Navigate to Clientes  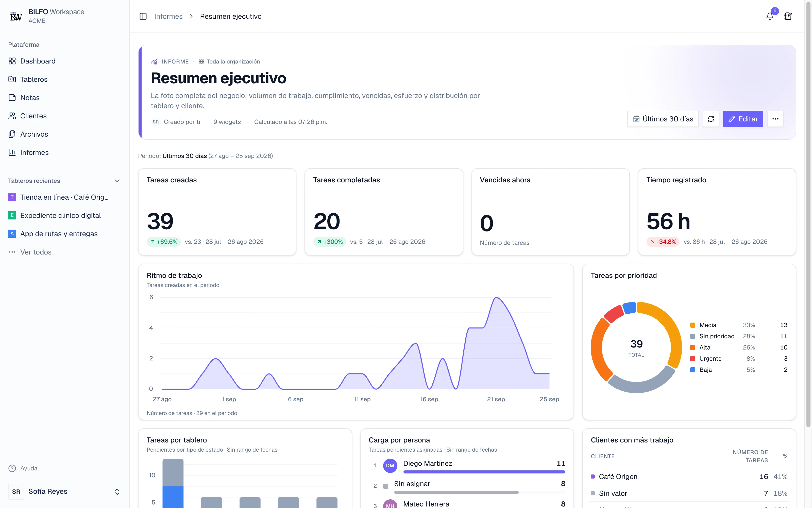coord(65,116)
